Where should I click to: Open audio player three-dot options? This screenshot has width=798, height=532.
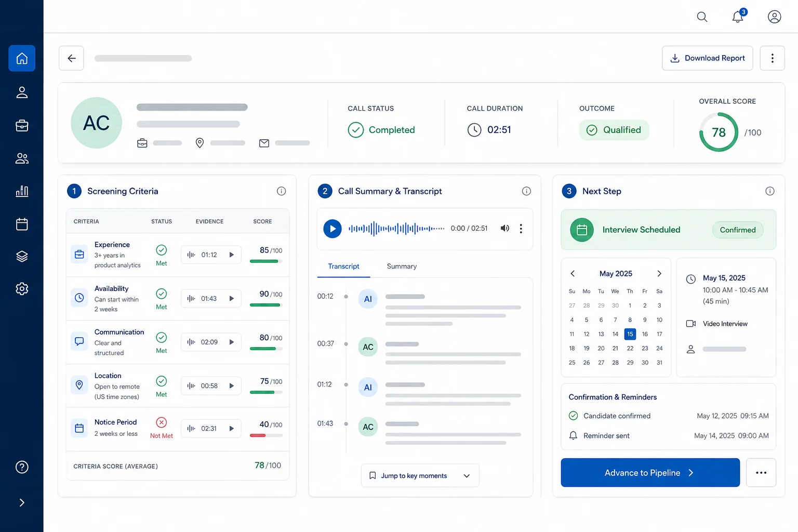point(521,229)
